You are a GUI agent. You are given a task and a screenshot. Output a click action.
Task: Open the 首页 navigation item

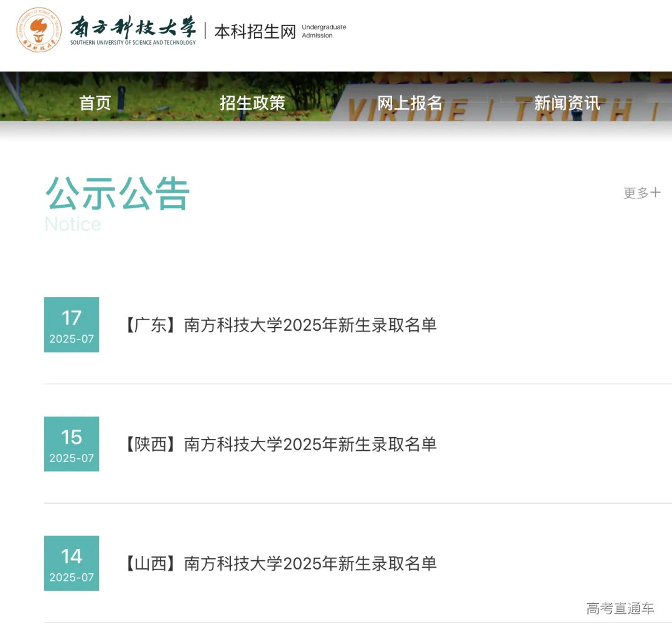95,103
